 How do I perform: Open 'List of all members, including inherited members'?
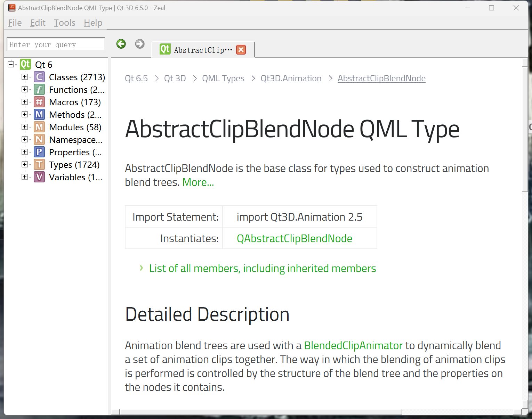tap(263, 268)
